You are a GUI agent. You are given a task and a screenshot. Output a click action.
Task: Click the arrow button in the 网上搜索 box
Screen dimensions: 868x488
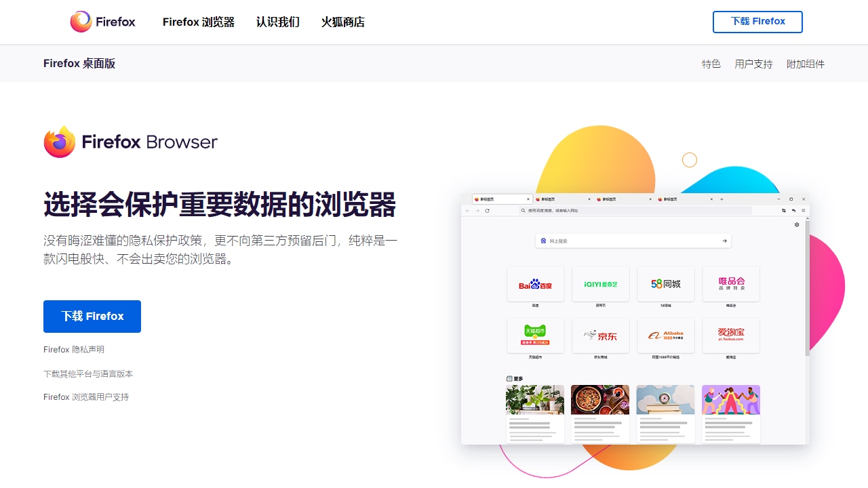[724, 241]
